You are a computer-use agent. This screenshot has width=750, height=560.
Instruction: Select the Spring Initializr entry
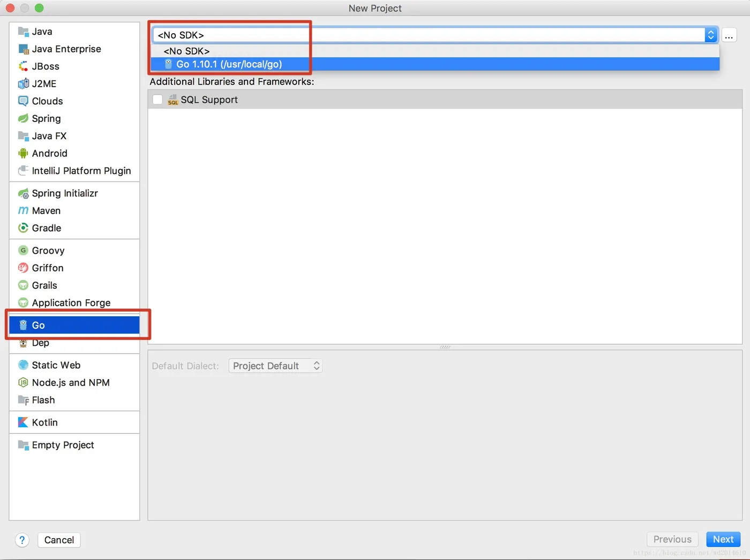pyautogui.click(x=74, y=193)
